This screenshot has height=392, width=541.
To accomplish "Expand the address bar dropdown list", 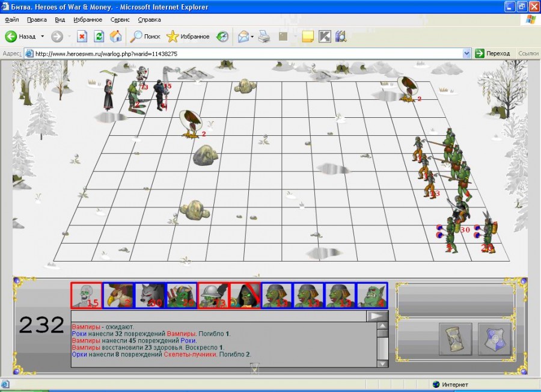I will tap(466, 54).
